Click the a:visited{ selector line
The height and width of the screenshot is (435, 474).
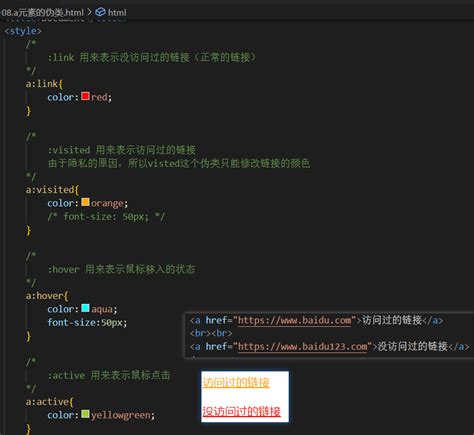[x=52, y=190]
